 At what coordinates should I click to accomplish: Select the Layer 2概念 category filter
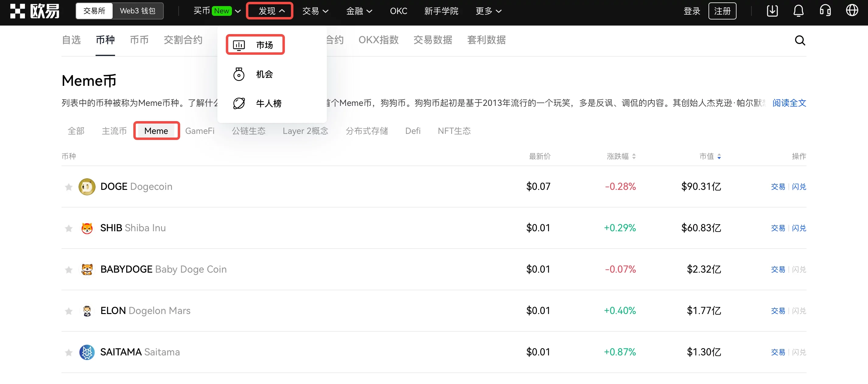[305, 131]
